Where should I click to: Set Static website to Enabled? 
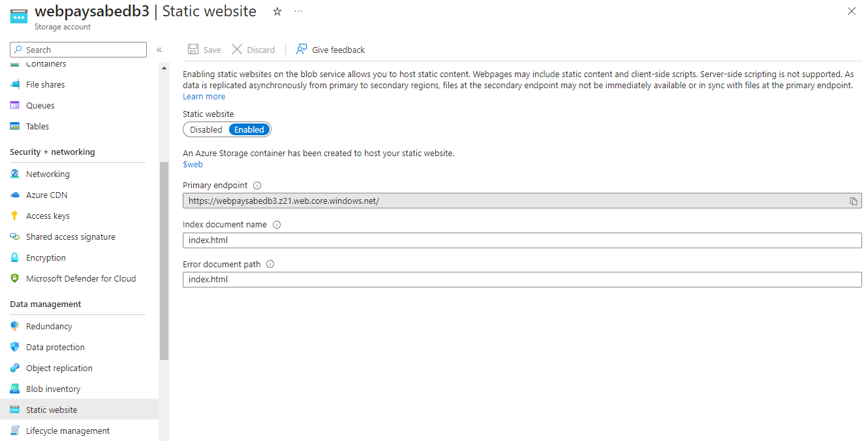click(x=249, y=129)
